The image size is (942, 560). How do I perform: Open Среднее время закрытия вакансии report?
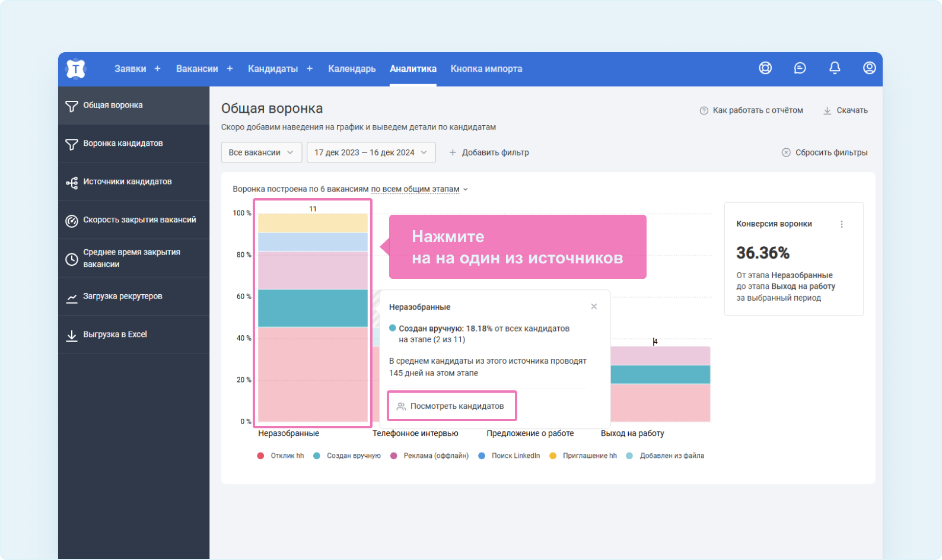point(133,258)
